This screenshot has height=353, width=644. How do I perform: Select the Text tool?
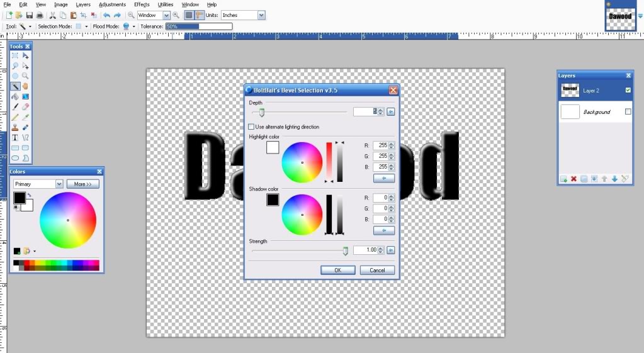(x=15, y=138)
